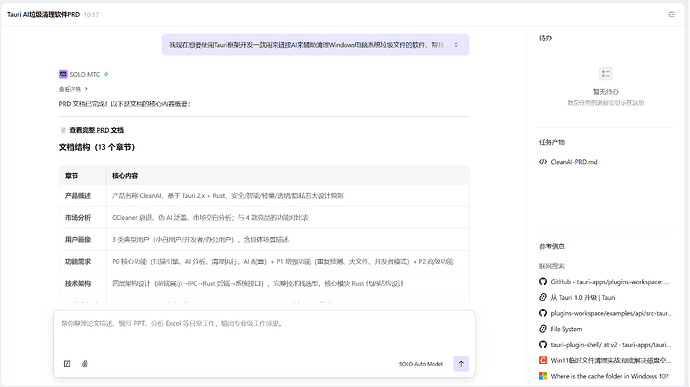Click the document icon before 查看完整 PRD 文档
This screenshot has height=387, width=690.
click(63, 130)
